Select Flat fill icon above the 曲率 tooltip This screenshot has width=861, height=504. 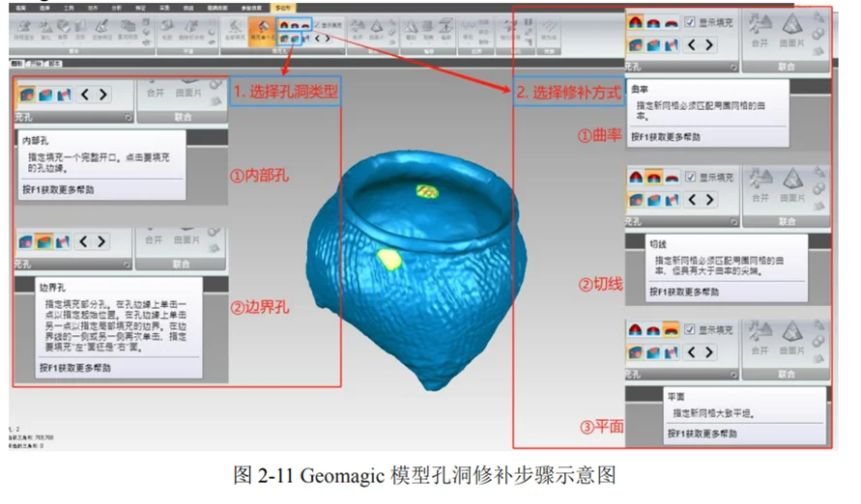point(671,22)
